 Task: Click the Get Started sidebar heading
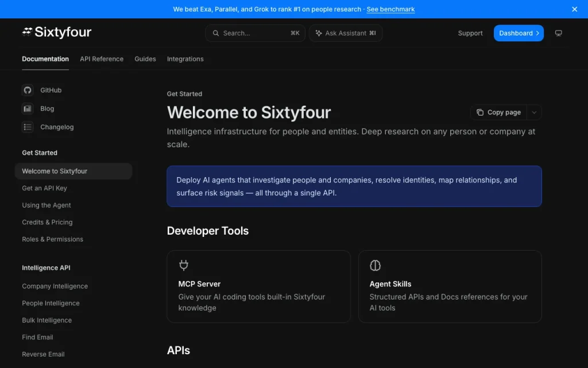[40, 153]
